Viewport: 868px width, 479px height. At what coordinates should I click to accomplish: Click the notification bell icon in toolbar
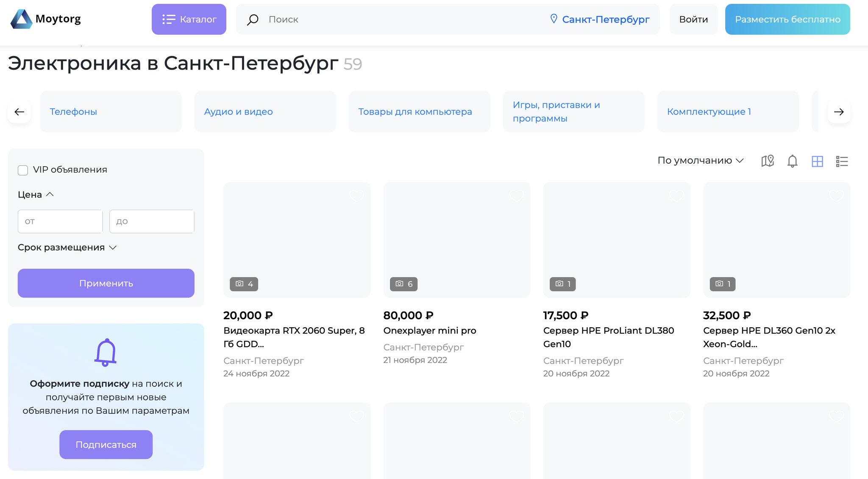(792, 161)
